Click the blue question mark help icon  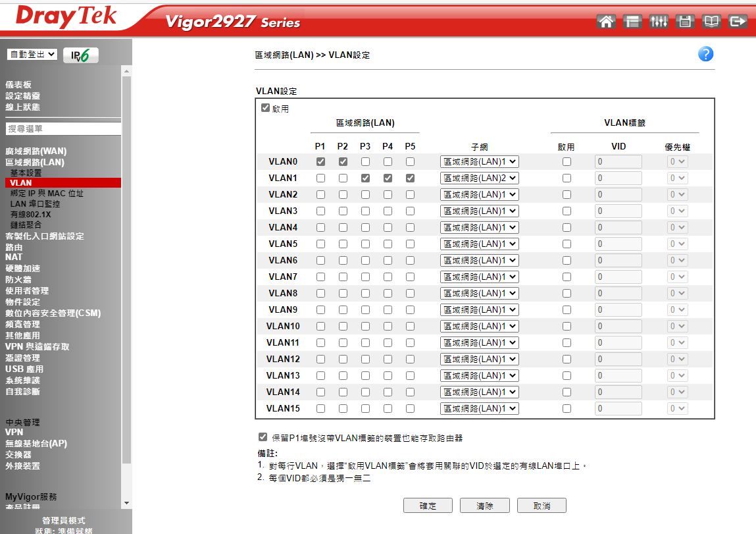(705, 55)
